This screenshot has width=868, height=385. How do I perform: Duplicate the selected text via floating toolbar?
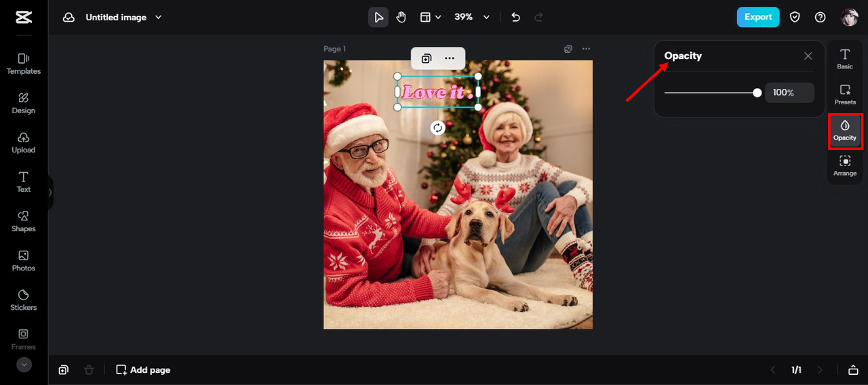coord(427,58)
